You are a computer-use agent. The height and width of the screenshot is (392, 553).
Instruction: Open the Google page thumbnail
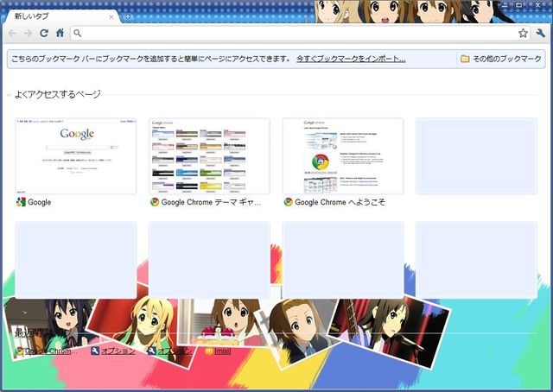pos(76,156)
